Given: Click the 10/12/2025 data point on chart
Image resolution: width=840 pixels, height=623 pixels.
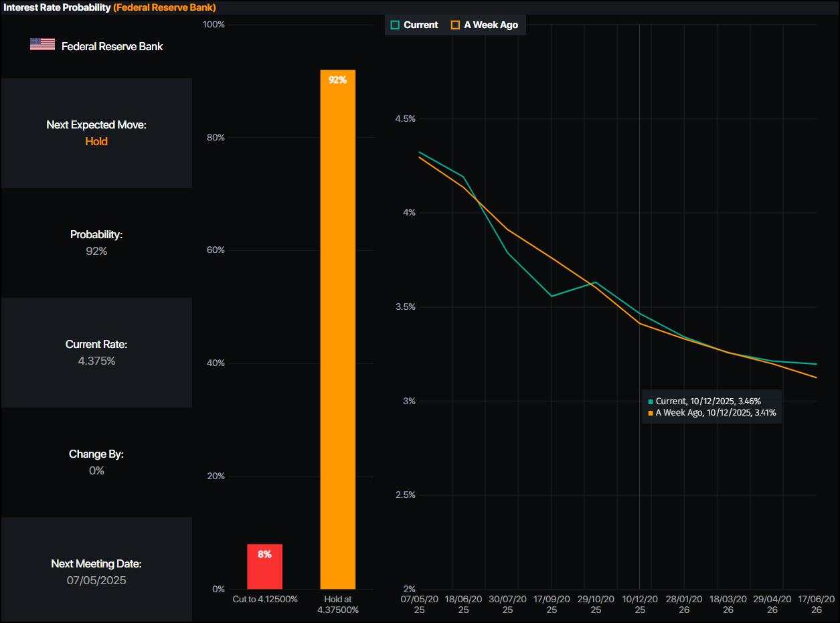Looking at the screenshot, I should point(640,317).
